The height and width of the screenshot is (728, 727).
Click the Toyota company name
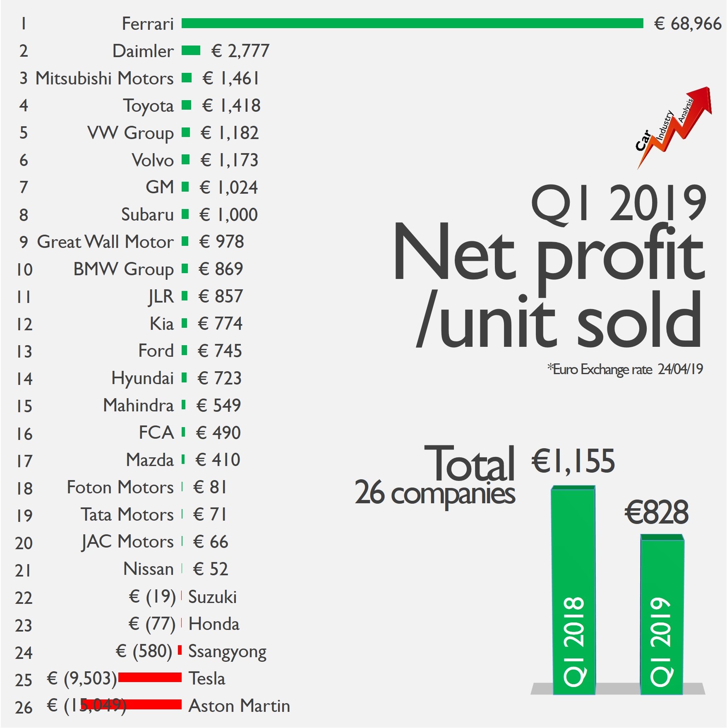[x=148, y=106]
